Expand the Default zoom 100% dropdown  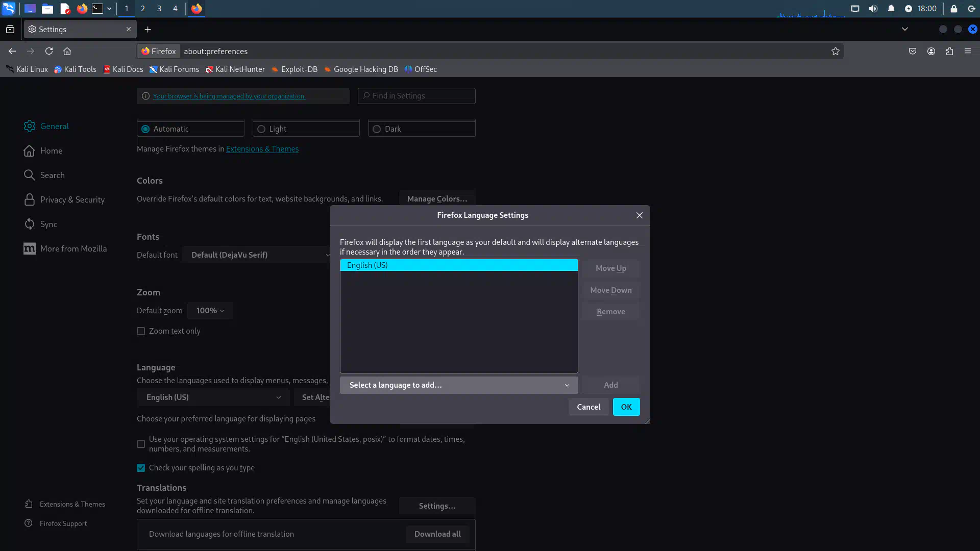(x=210, y=311)
